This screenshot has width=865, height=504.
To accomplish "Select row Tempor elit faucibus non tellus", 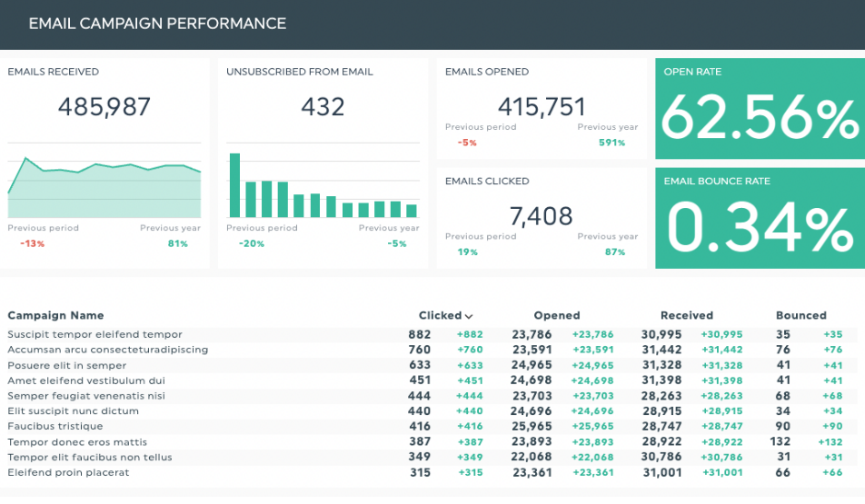I will coord(432,457).
